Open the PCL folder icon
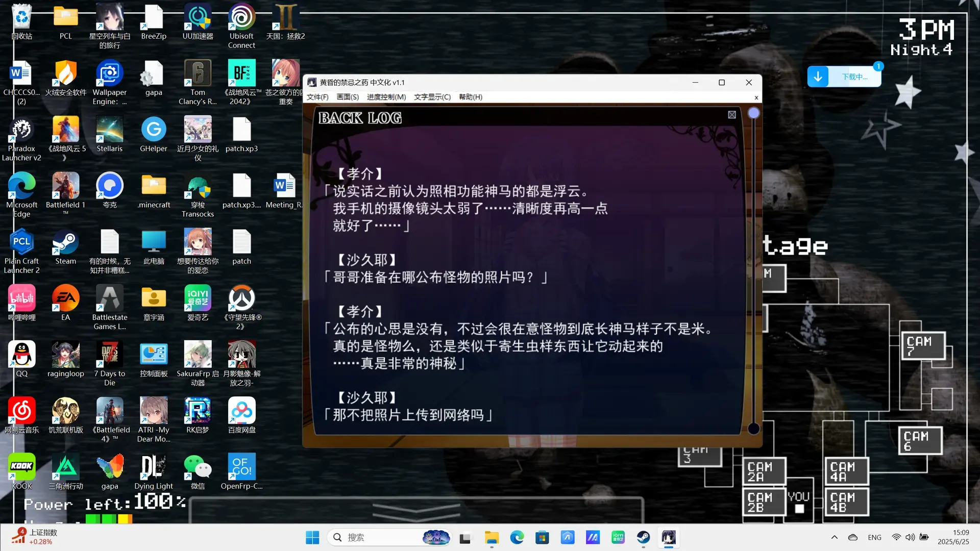 (x=65, y=22)
